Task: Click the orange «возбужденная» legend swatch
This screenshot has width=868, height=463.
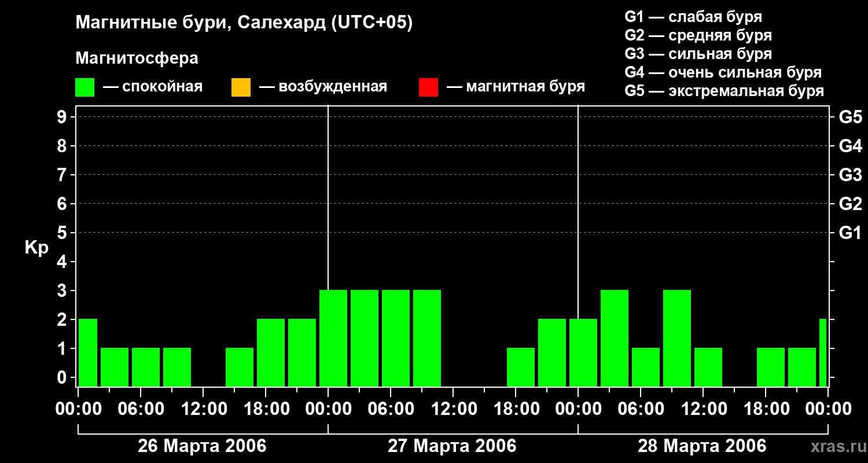Action: click(241, 87)
